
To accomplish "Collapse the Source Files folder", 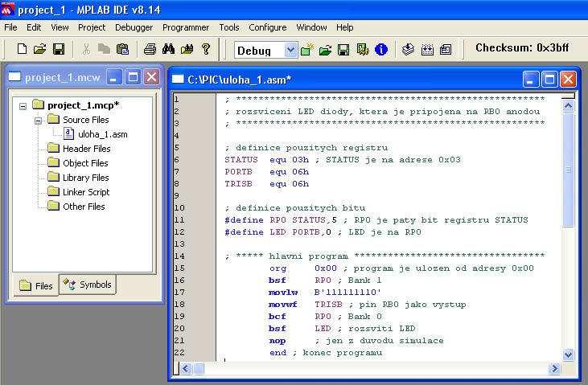I will click(x=38, y=121).
